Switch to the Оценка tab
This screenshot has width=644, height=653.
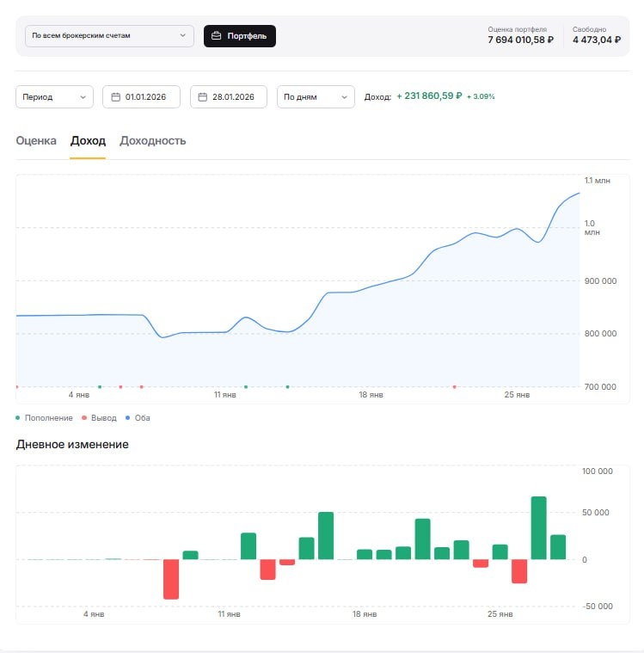tap(36, 141)
